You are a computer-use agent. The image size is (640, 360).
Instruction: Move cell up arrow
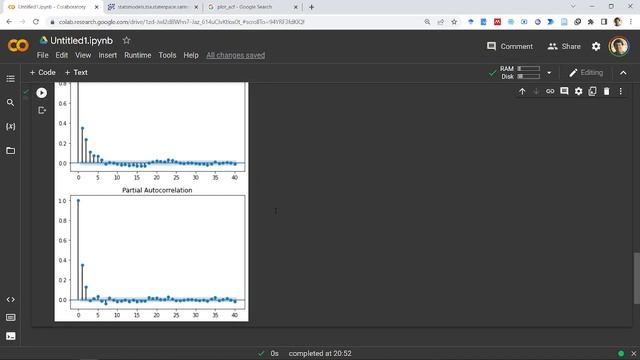(522, 91)
